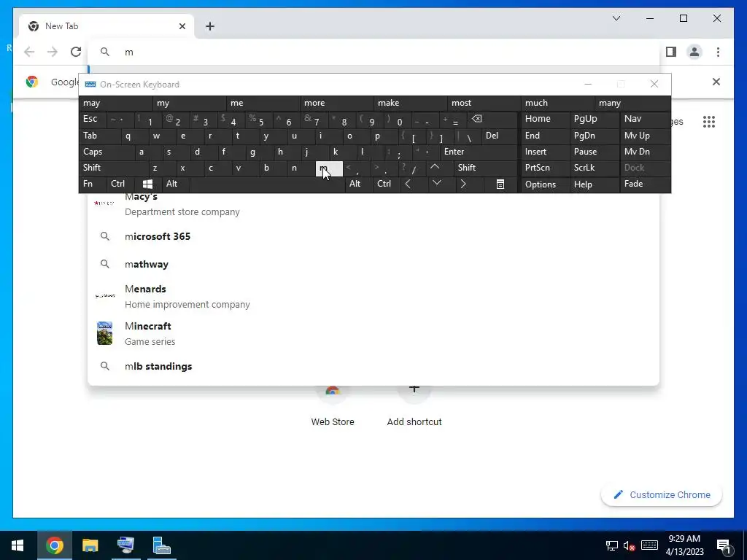Toggle left Alt key on keyboard

point(175,184)
